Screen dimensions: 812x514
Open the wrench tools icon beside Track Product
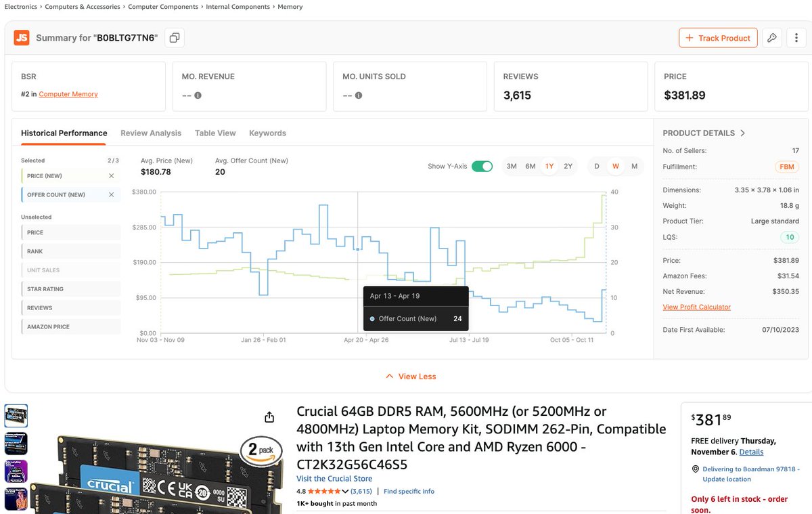(x=772, y=38)
